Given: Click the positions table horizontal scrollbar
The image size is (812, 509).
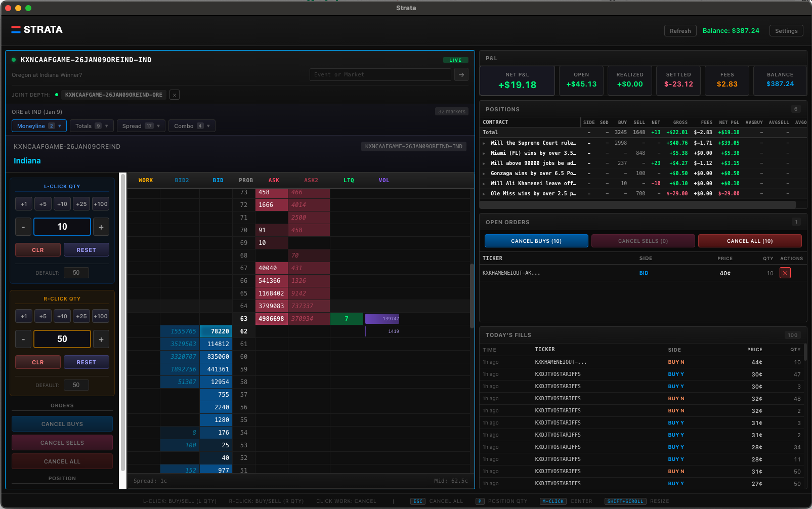Looking at the screenshot, I should point(637,205).
